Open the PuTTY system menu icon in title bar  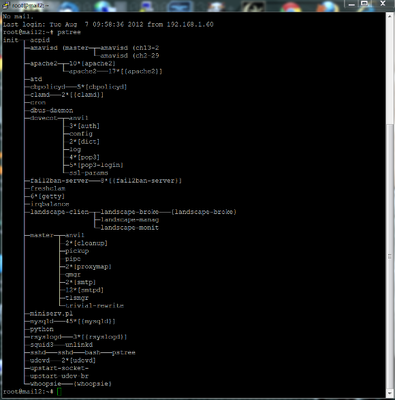coord(6,6)
